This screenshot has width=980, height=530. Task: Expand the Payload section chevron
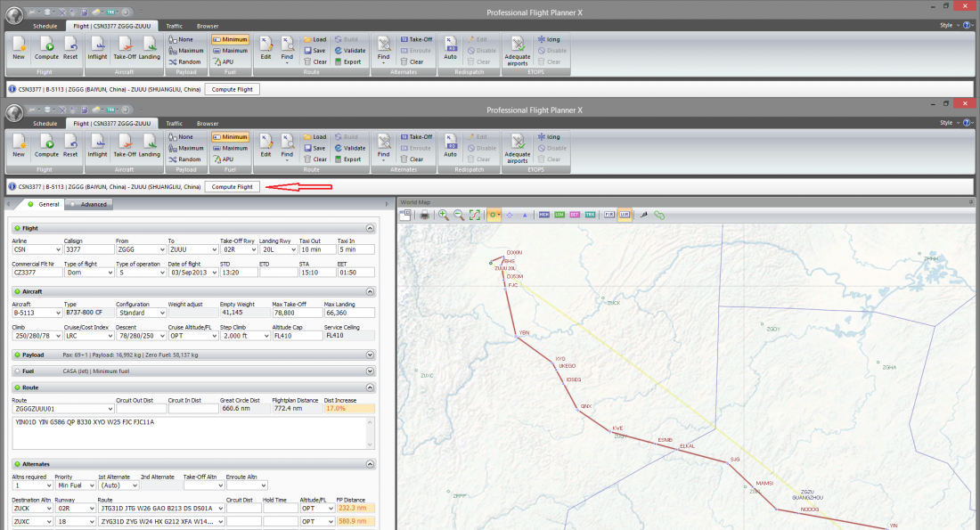370,355
